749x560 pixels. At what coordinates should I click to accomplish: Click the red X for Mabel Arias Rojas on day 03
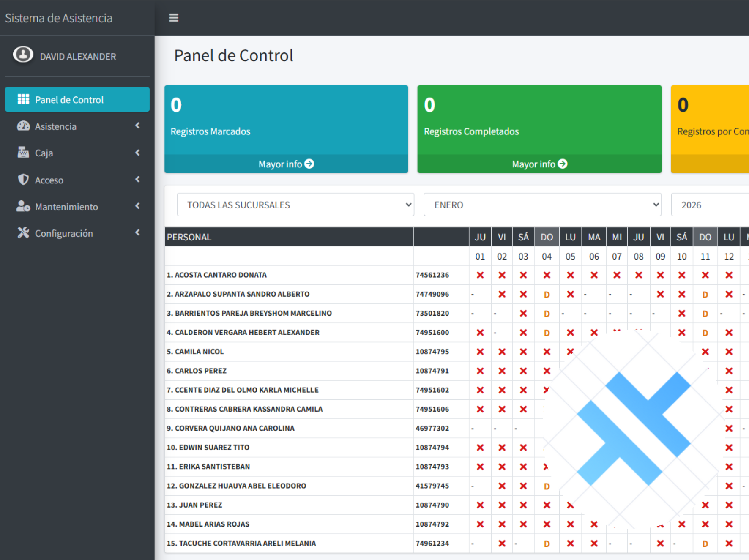tap(523, 524)
